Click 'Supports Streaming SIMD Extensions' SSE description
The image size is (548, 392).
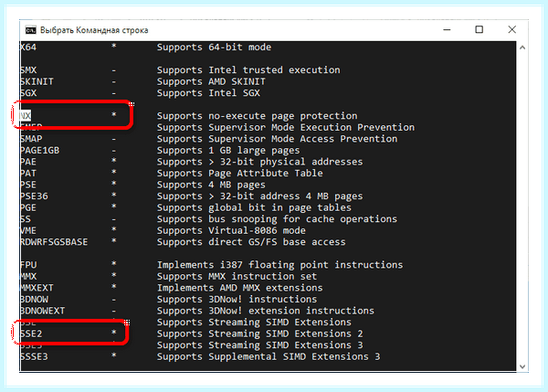[x=254, y=323]
